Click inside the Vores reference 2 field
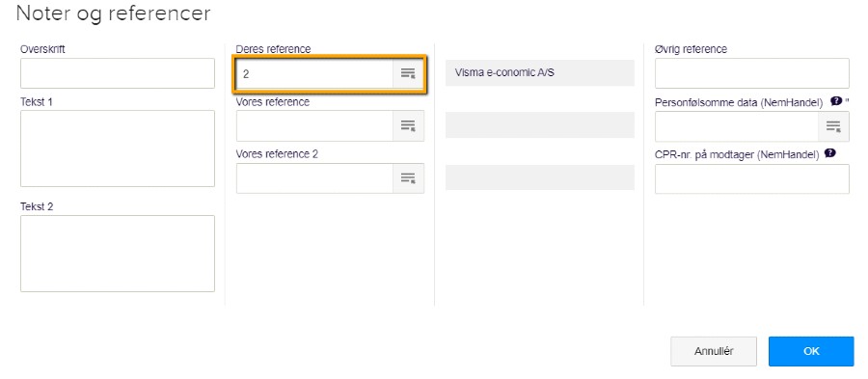The height and width of the screenshot is (379, 868). click(314, 178)
